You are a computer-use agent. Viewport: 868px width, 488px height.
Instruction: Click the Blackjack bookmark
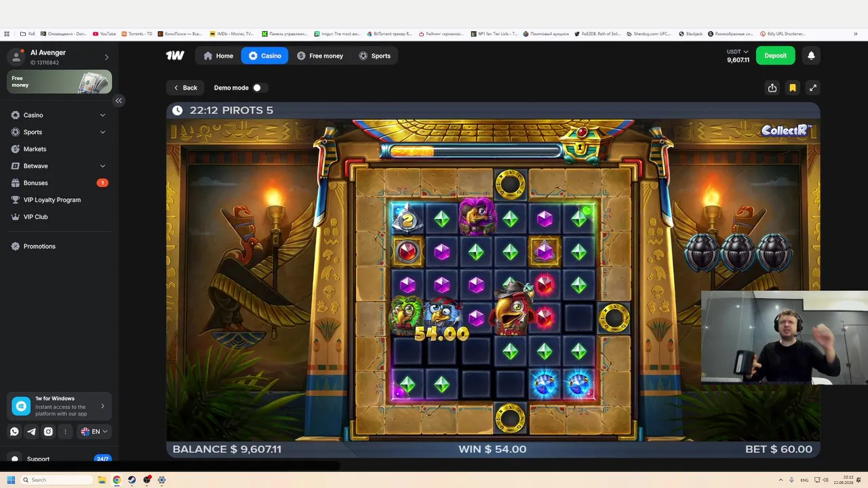pyautogui.click(x=691, y=33)
